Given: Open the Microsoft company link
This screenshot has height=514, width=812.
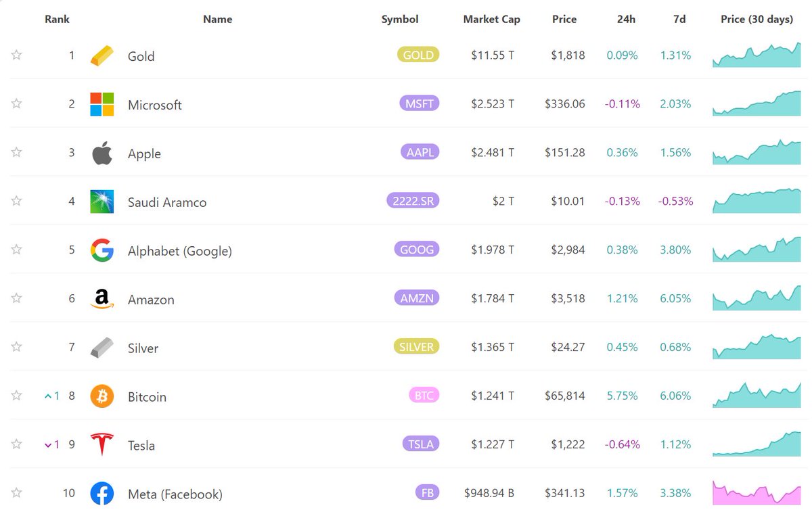Looking at the screenshot, I should coord(155,105).
